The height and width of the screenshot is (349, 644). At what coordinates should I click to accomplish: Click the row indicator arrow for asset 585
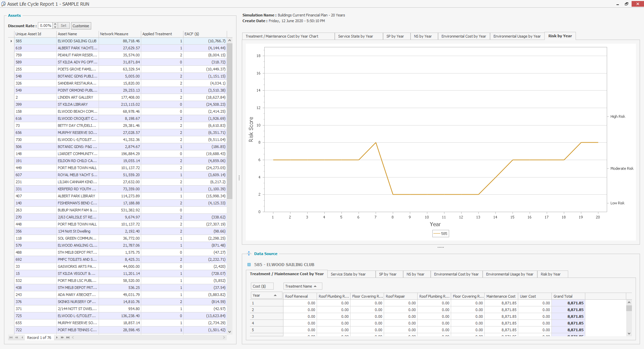11,41
